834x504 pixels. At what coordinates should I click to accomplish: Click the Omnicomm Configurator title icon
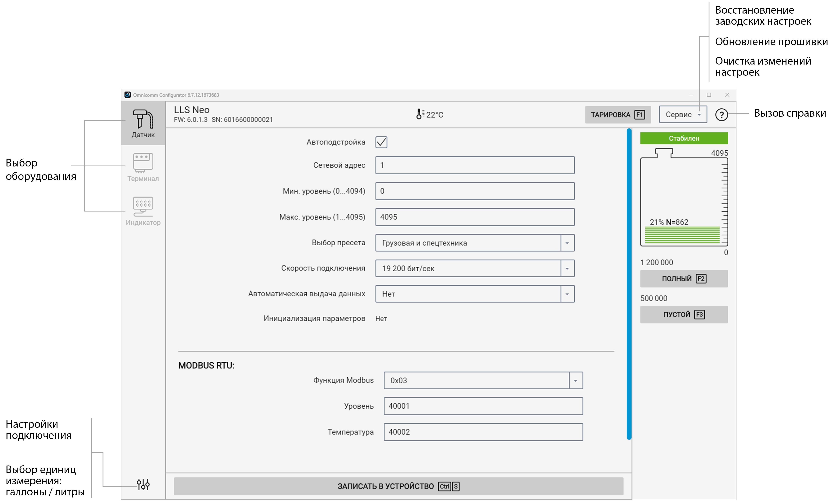(128, 95)
